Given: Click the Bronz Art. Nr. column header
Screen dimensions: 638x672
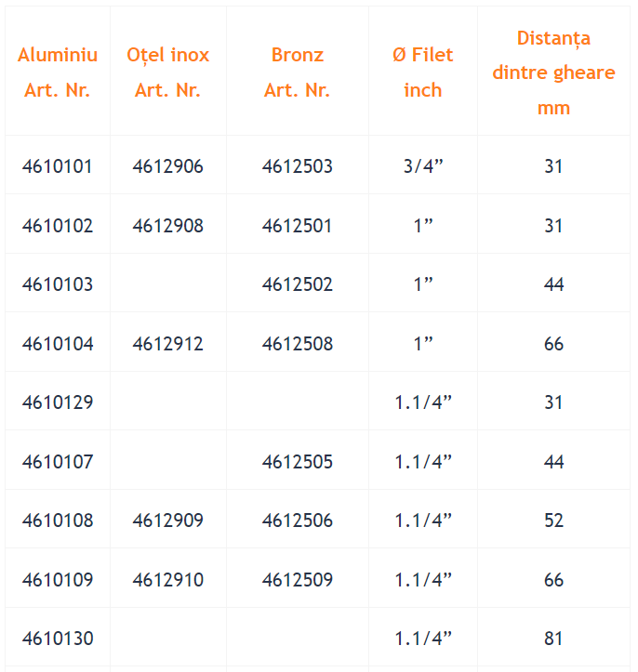Looking at the screenshot, I should pyautogui.click(x=297, y=72).
